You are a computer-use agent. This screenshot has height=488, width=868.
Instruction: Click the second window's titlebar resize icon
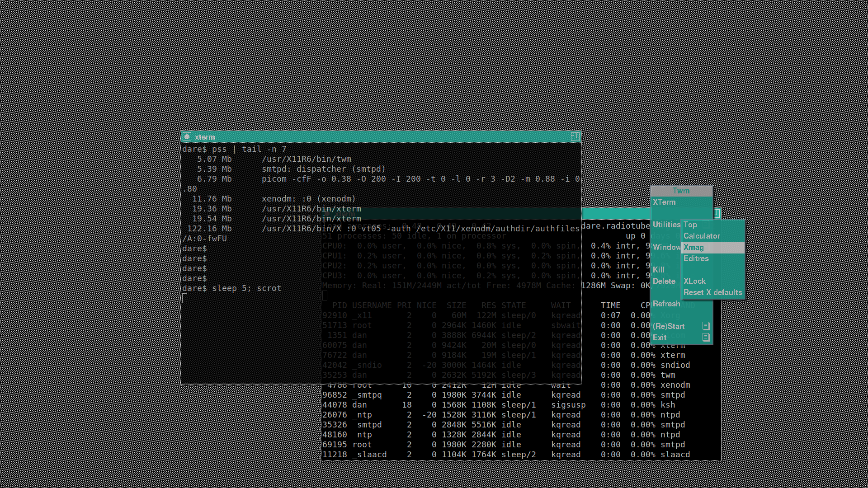pos(717,213)
